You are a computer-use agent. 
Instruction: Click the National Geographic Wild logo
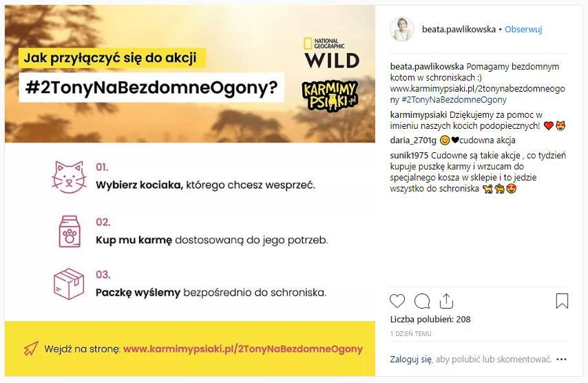pyautogui.click(x=332, y=53)
